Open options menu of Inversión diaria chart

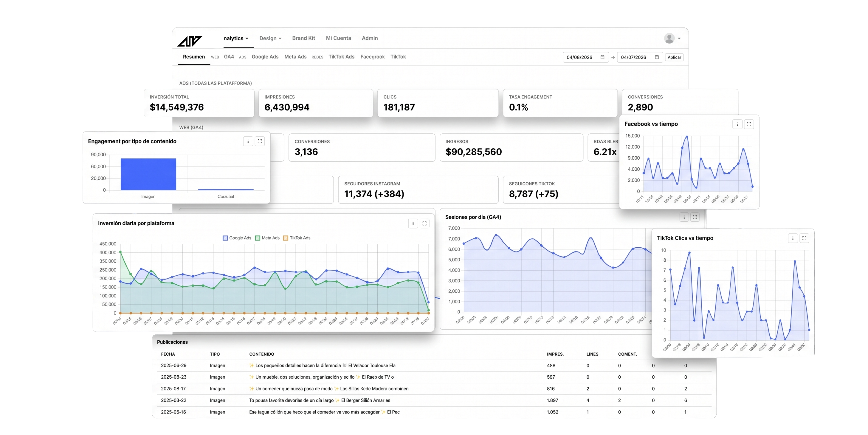pyautogui.click(x=413, y=223)
